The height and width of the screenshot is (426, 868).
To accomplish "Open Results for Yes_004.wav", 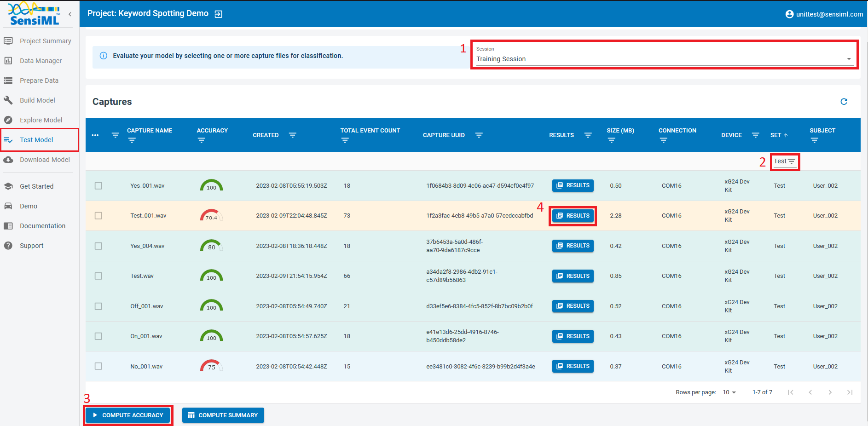I will (573, 246).
